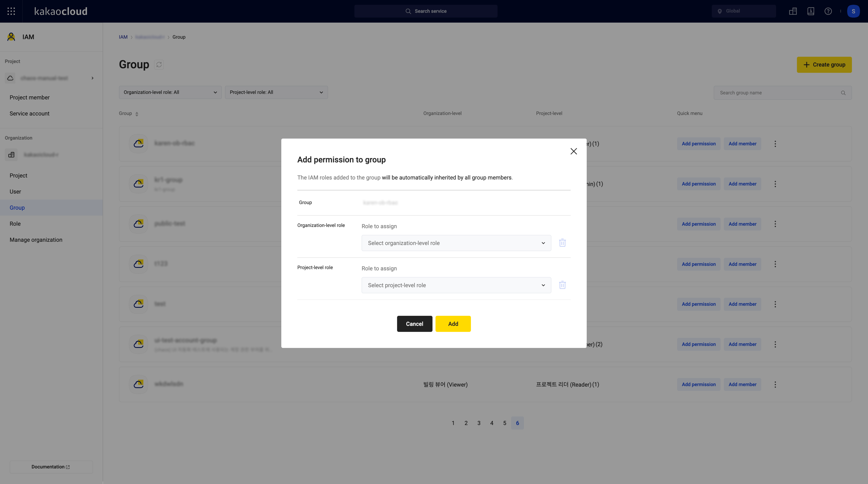Open the help question mark icon
Screen dimensions: 868x484
828,11
